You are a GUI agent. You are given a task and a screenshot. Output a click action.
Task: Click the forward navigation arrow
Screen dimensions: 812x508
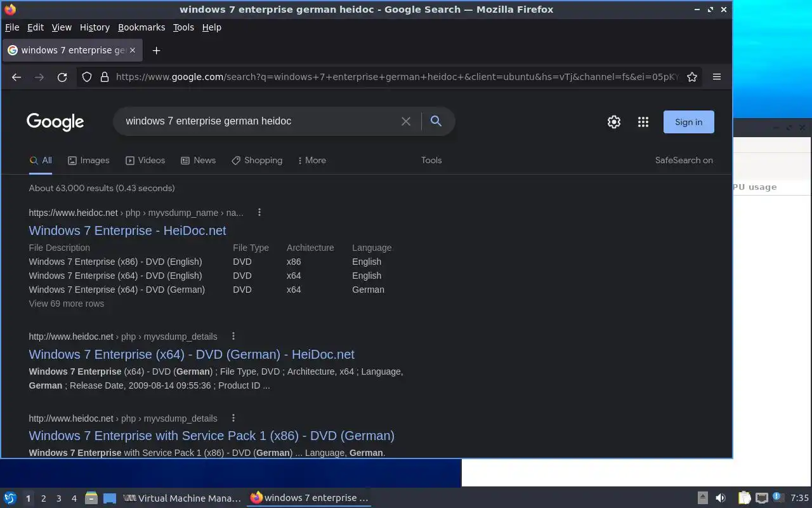coord(39,77)
